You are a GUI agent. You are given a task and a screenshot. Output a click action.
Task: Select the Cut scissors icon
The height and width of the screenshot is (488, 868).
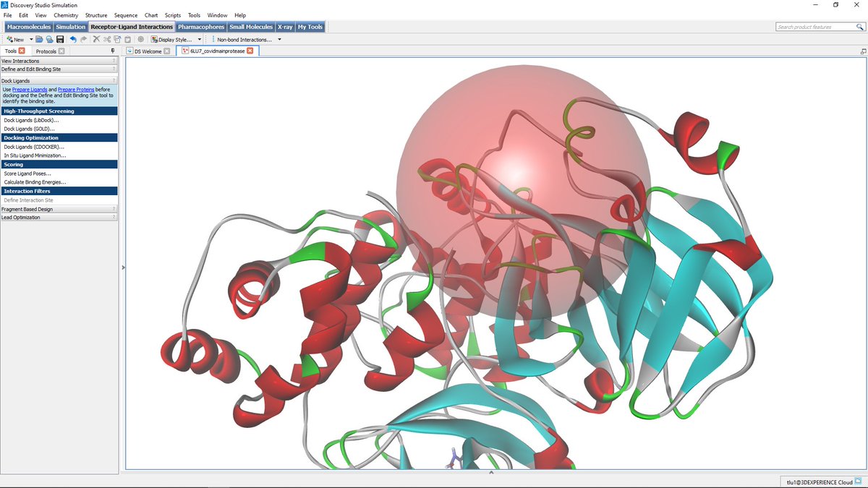[x=107, y=39]
